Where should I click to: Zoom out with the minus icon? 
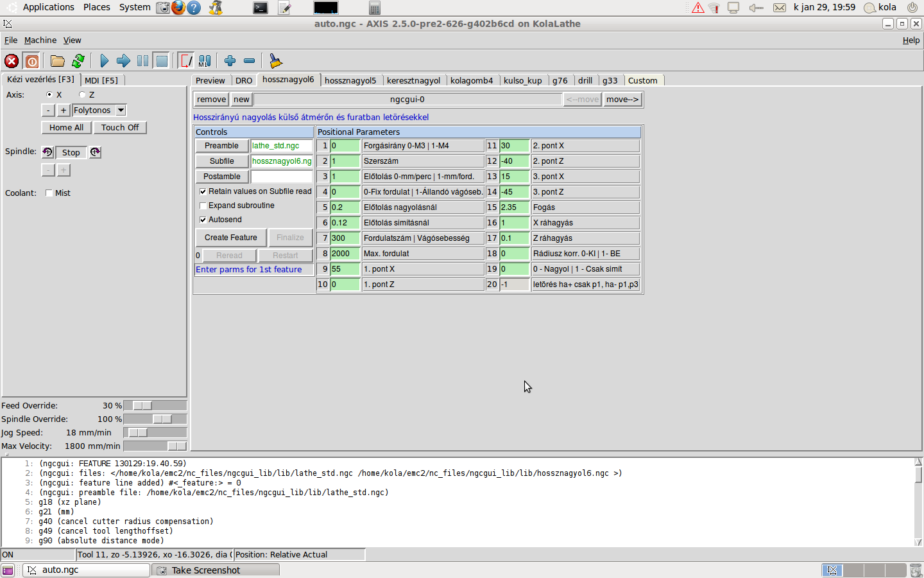250,61
